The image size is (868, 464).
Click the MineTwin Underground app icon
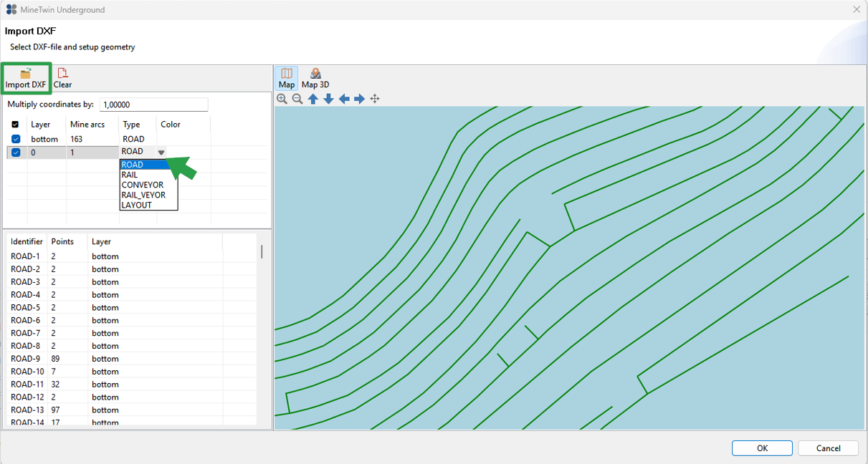coord(11,9)
